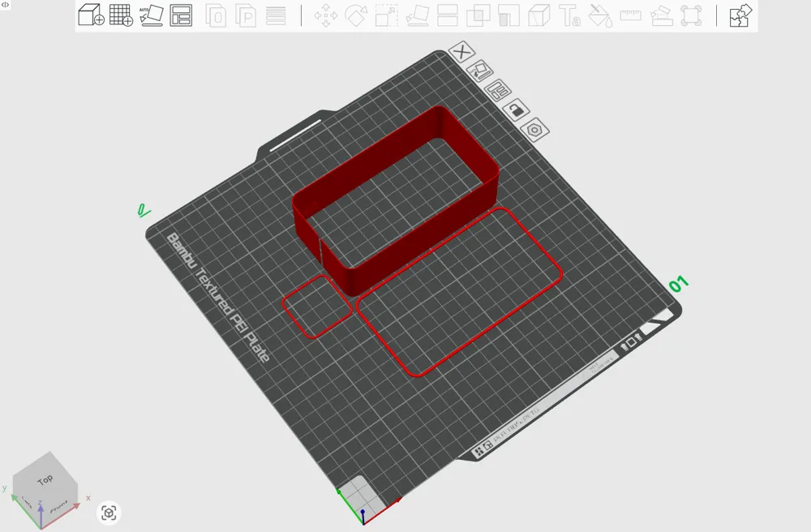Select the Move tool arrows icon
Image resolution: width=811 pixels, height=532 pixels.
point(326,15)
